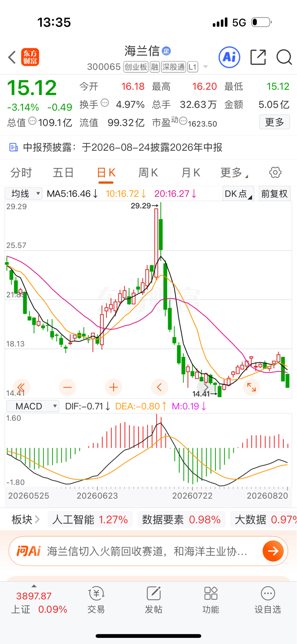297x644 pixels.
Task: Toggle the DK点 indicator
Action: (238, 193)
